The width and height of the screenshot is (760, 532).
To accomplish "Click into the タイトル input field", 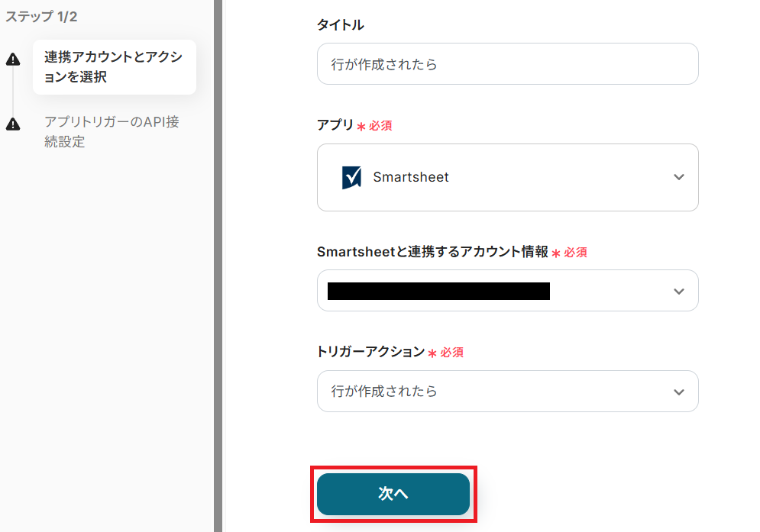I will [507, 64].
